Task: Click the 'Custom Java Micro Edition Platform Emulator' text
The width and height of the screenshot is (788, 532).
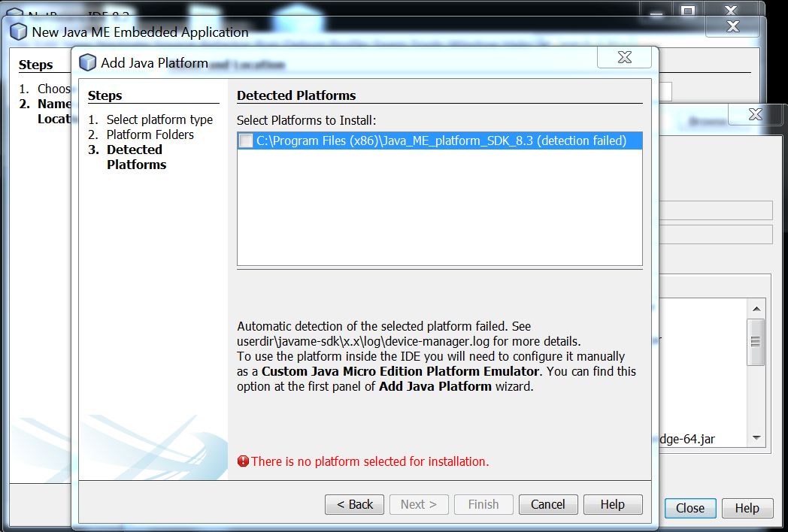Action: pyautogui.click(x=400, y=371)
